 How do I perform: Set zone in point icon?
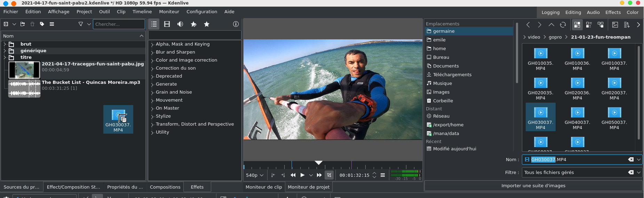pos(273,175)
